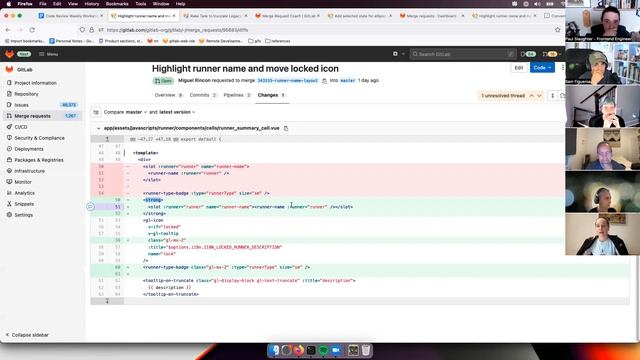Open CI/CD in the sidebar
Viewport: 640px width, 360px height.
[20, 127]
